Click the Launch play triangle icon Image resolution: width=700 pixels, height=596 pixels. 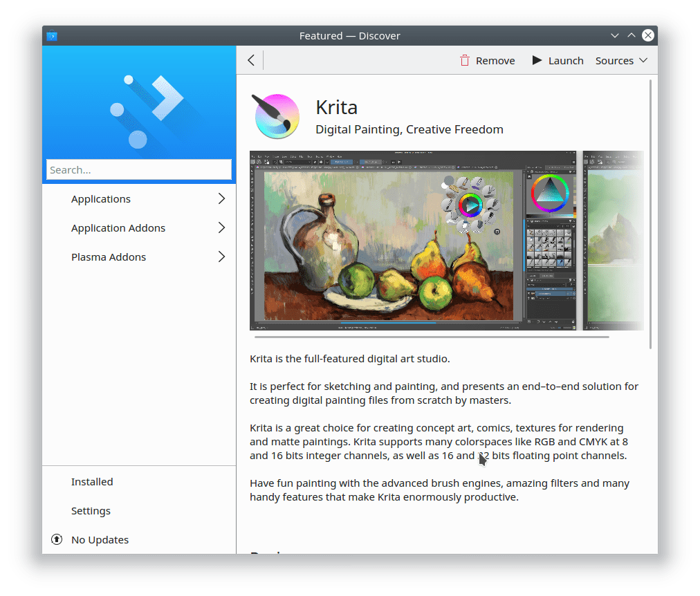click(x=537, y=61)
